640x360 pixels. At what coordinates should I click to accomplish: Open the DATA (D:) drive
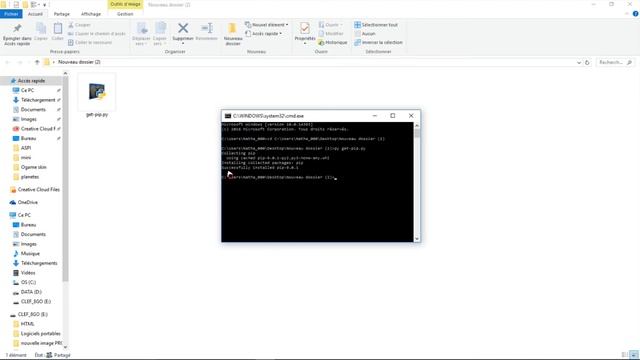pos(31,292)
